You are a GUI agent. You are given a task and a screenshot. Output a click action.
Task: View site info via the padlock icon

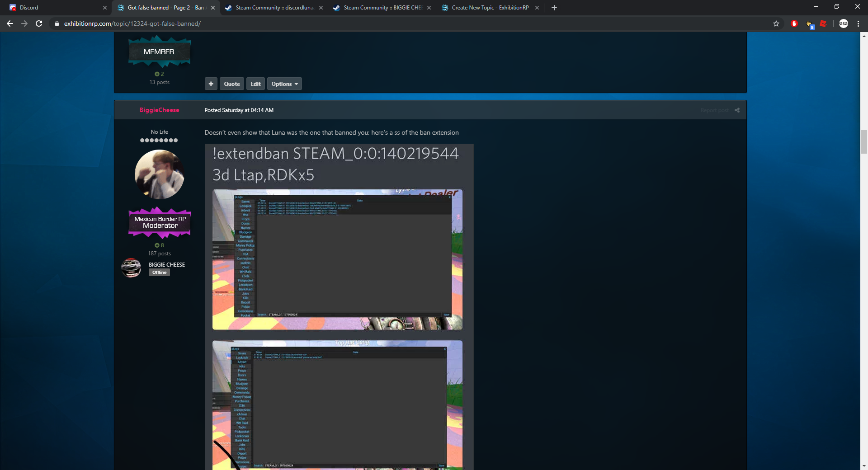coord(57,23)
